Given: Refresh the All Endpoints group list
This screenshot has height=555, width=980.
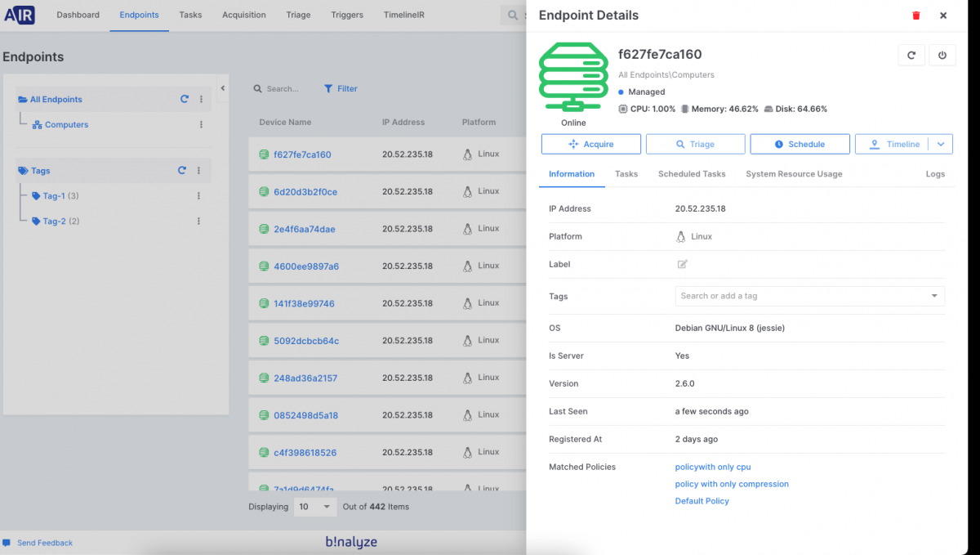Looking at the screenshot, I should 185,100.
